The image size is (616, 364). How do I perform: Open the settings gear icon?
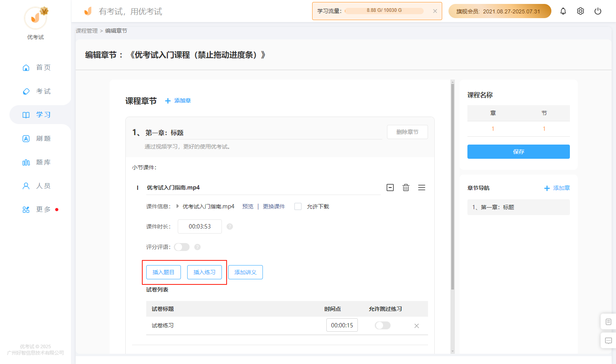pyautogui.click(x=581, y=11)
